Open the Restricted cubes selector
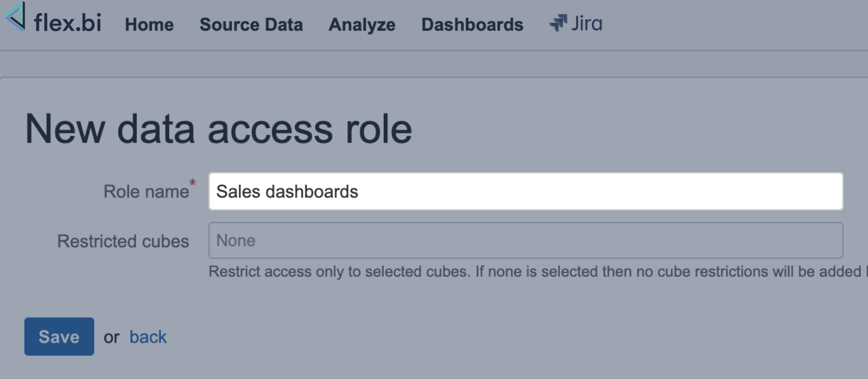 coord(525,240)
